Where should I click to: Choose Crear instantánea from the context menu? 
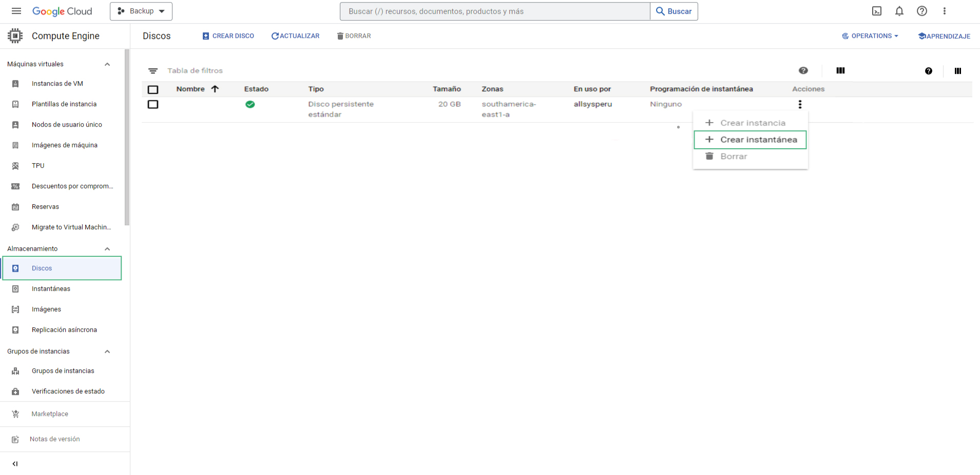pyautogui.click(x=750, y=140)
